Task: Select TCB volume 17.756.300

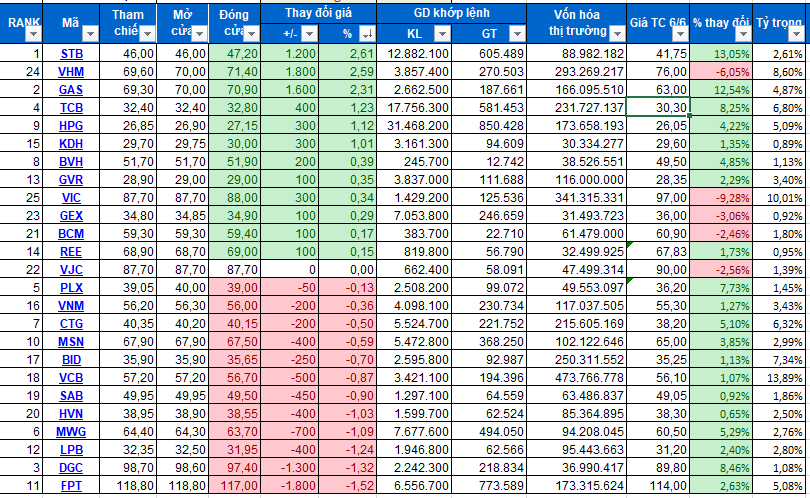Action: click(414, 108)
